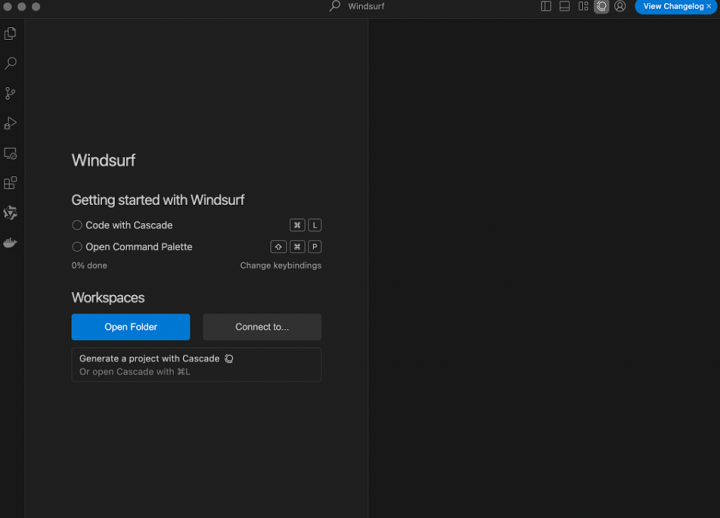The height and width of the screenshot is (518, 720).
Task: Open the Customize Layout icon
Action: pos(583,6)
